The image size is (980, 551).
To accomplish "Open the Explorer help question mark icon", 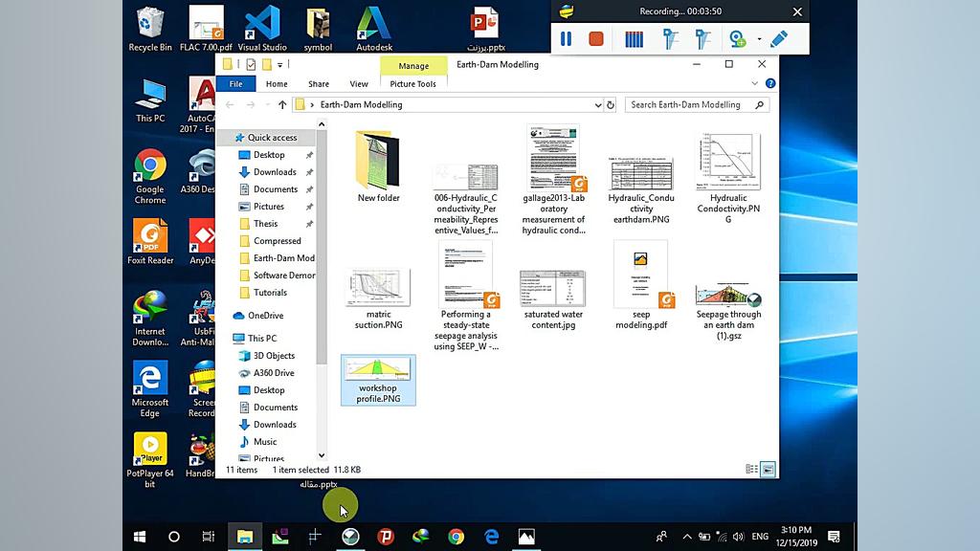I will point(770,84).
